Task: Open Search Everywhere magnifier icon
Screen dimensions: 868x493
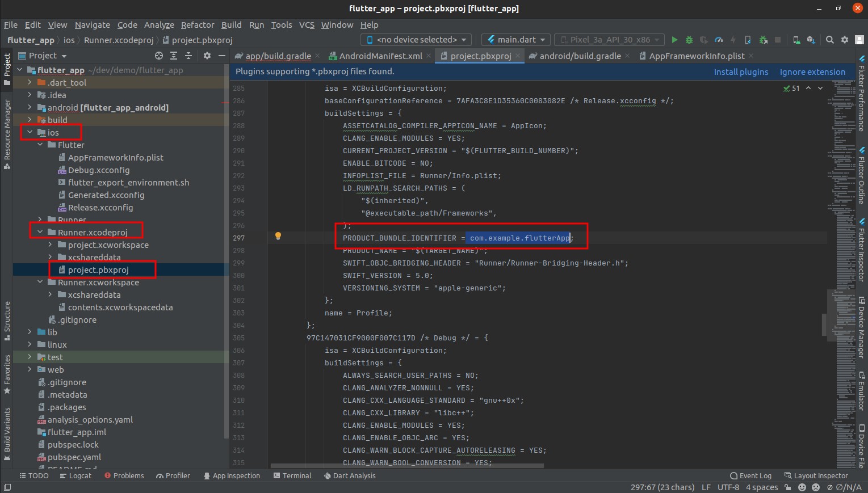Action: pyautogui.click(x=830, y=40)
